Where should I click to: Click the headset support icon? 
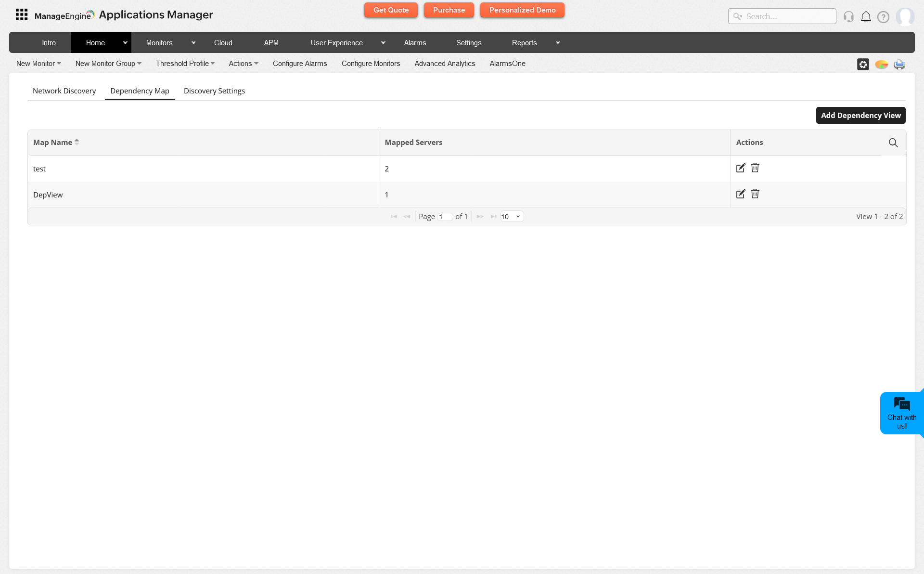(848, 16)
